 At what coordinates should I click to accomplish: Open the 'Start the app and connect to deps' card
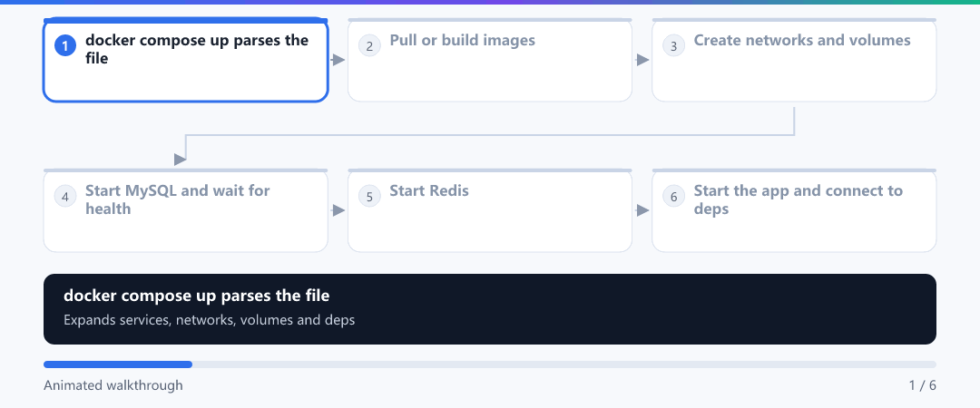[794, 210]
